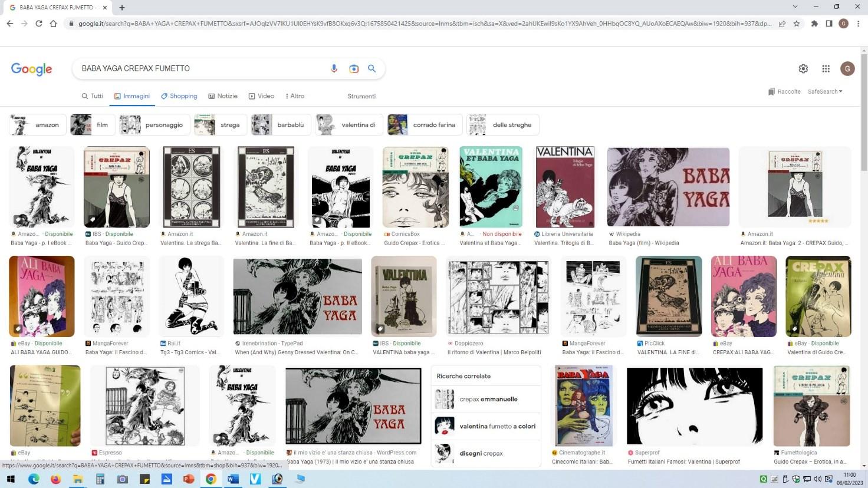Reload the current page
Viewport: 868px width, 488px height.
click(38, 24)
